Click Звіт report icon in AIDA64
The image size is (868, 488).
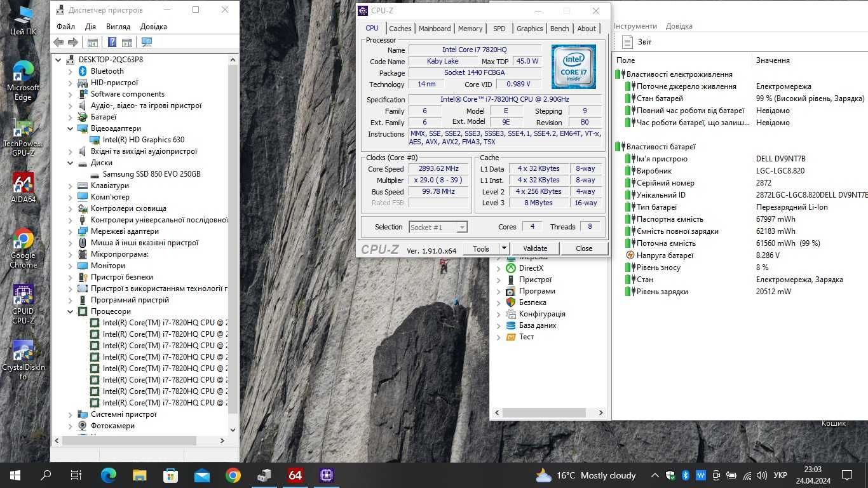point(628,42)
